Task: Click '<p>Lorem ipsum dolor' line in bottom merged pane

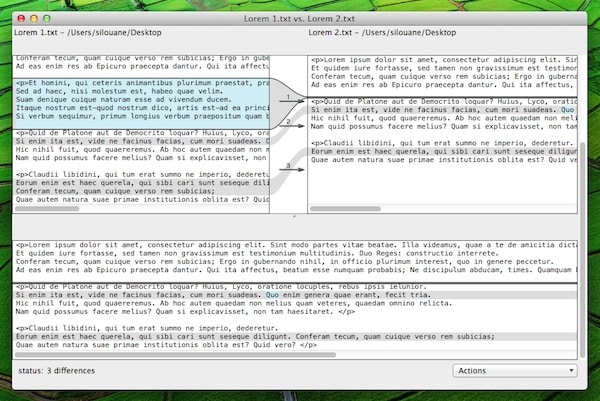Action: [296, 245]
